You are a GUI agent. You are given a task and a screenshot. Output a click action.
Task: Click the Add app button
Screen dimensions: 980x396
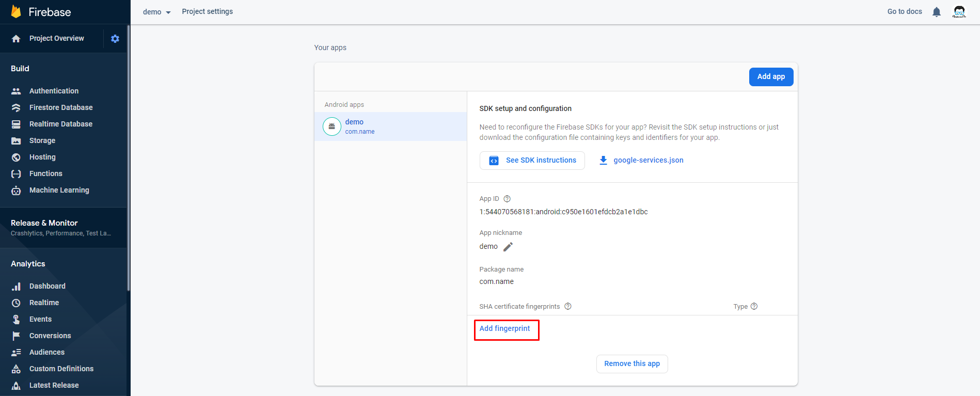pos(771,77)
